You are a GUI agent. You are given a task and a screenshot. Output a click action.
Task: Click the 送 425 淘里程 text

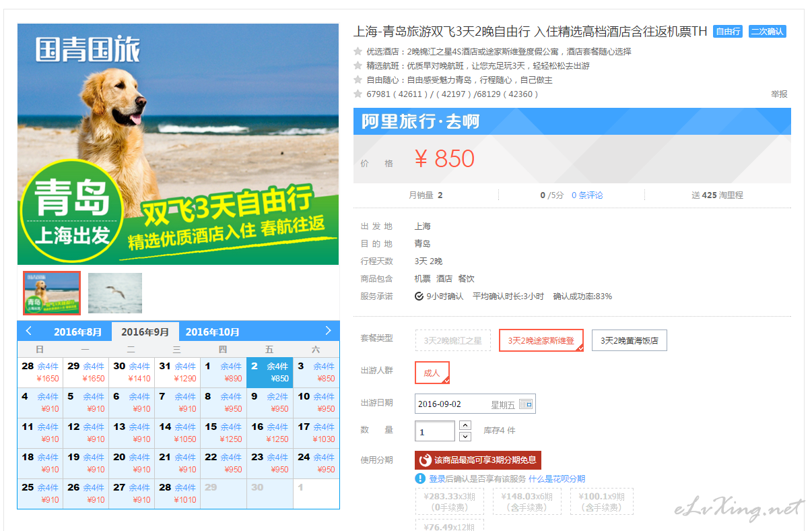pyautogui.click(x=717, y=195)
